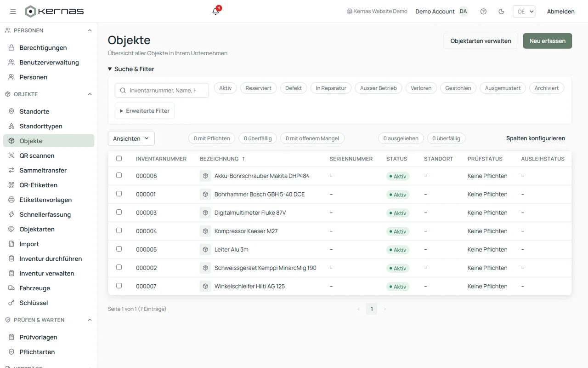Viewport: 588px width, 368px height.
Task: Switch to dark mode moon icon
Action: pyautogui.click(x=501, y=11)
